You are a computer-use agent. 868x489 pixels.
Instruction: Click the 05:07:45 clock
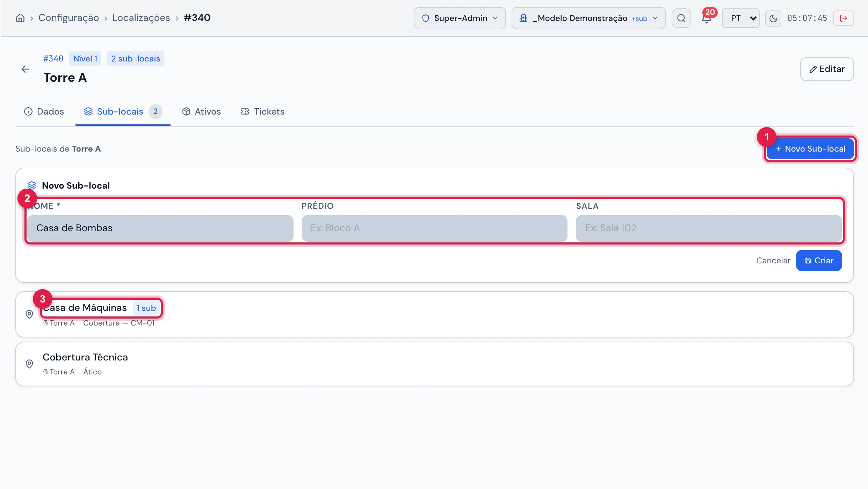(807, 18)
